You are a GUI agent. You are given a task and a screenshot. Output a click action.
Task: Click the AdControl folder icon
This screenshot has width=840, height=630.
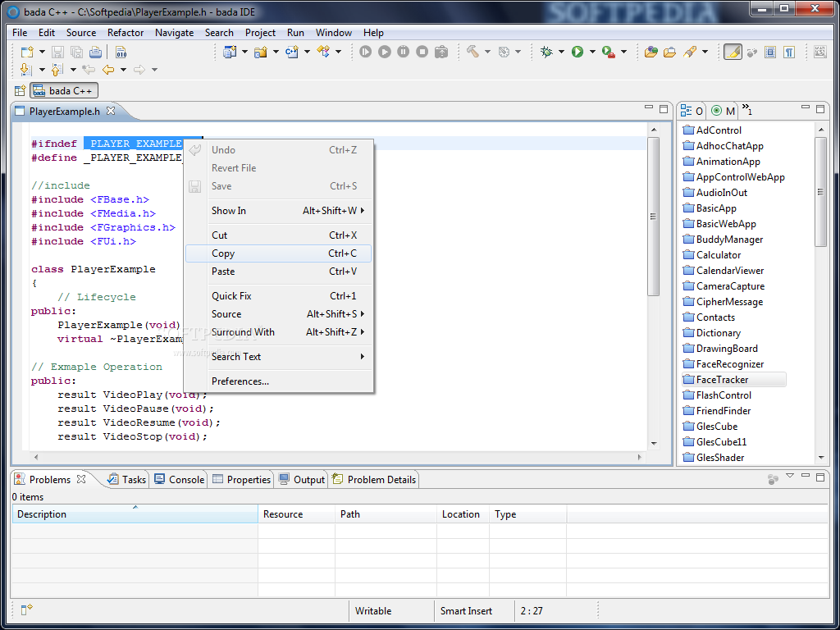point(688,130)
